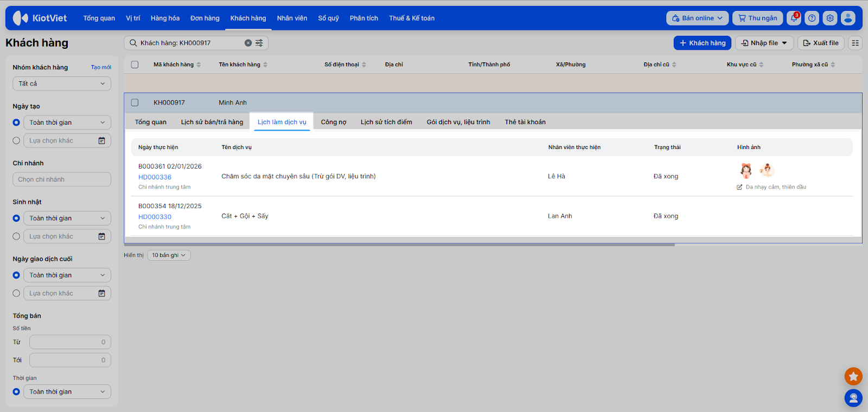Select Ngày tạo 'Toàn thời gian' radio button

click(x=16, y=123)
